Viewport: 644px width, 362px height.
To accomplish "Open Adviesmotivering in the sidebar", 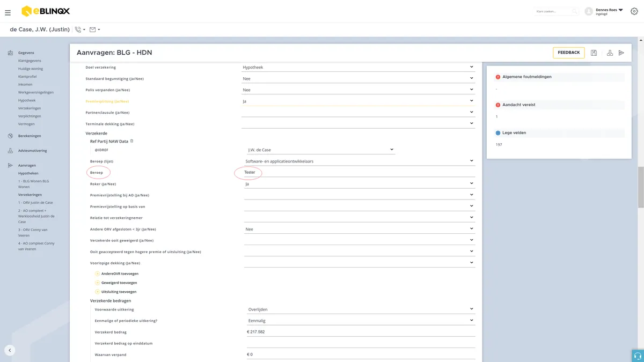I will (x=32, y=151).
